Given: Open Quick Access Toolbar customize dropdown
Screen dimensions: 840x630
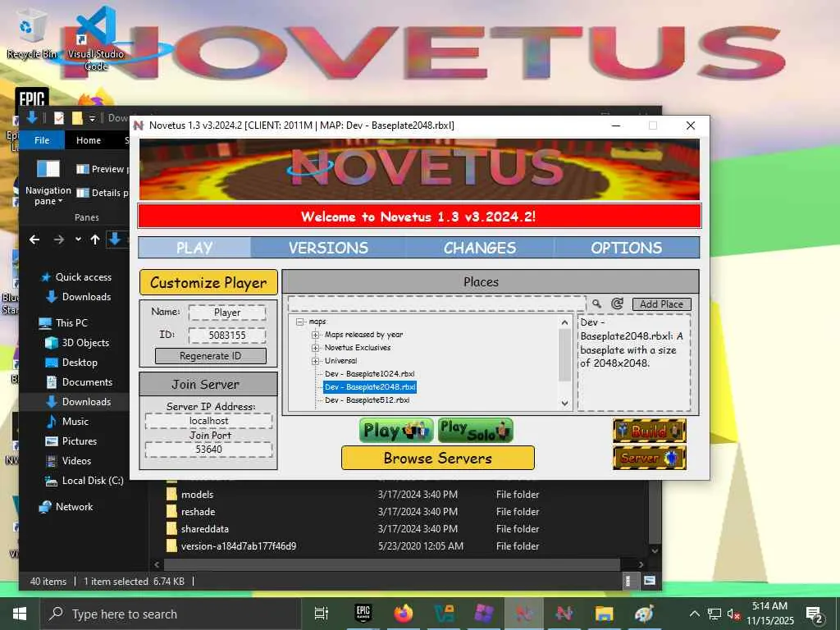Looking at the screenshot, I should coord(92,118).
